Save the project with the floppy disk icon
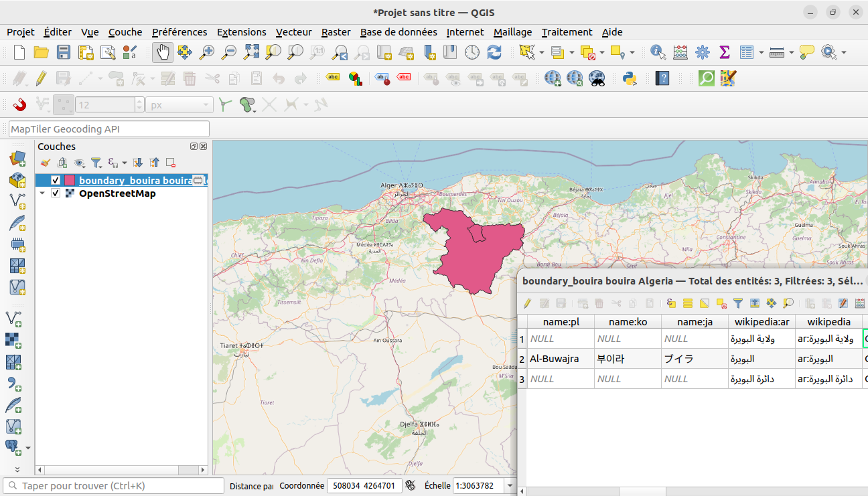This screenshot has width=868, height=496. [64, 52]
